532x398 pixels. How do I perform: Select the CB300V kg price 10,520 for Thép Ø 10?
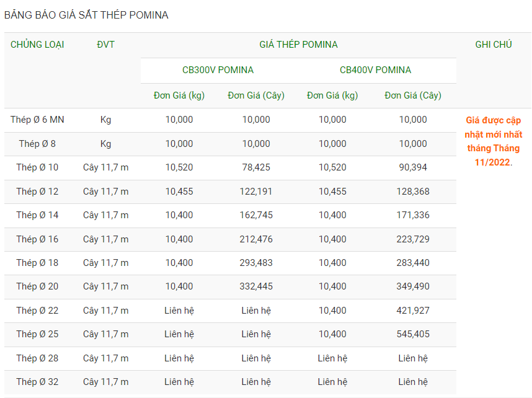[x=179, y=167]
